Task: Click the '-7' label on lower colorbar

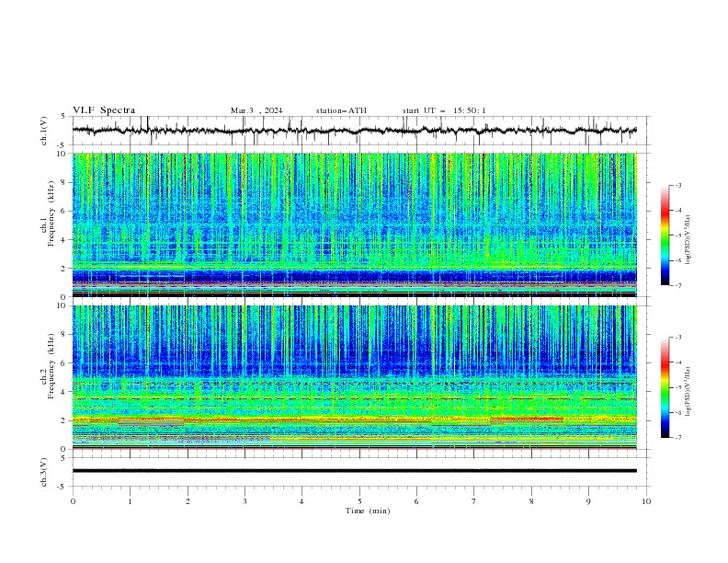Action: point(677,437)
